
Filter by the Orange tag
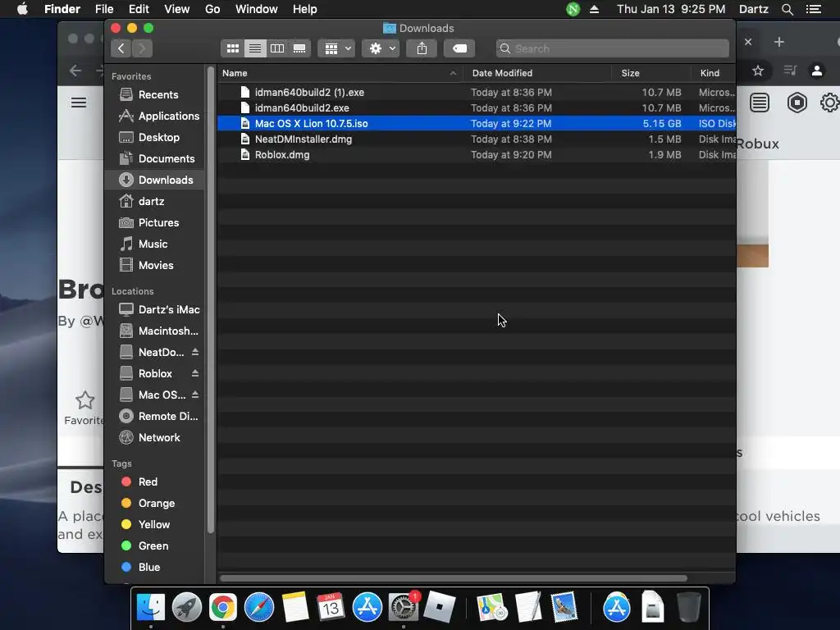click(154, 504)
